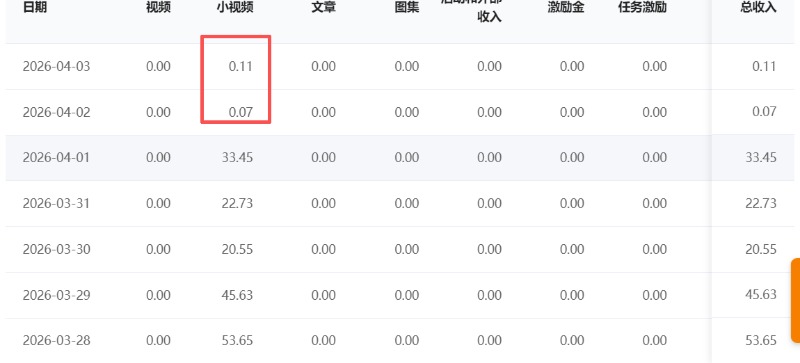Select the 任务激励 value for 2026-04-03
The image size is (800, 363).
(655, 66)
